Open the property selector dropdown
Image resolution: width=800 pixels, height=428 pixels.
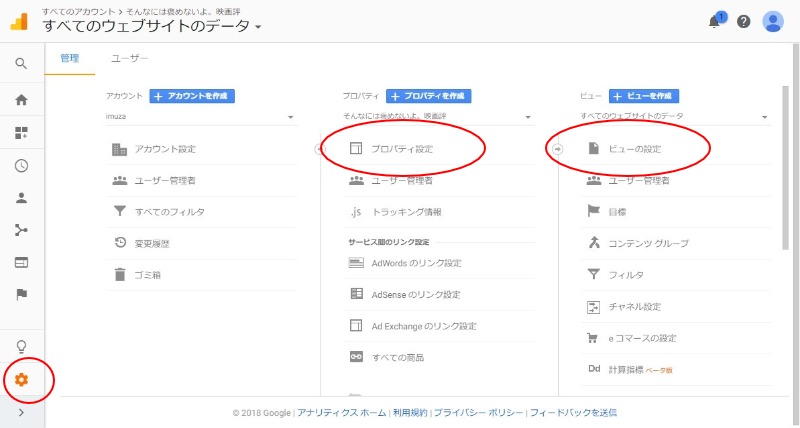pyautogui.click(x=437, y=117)
